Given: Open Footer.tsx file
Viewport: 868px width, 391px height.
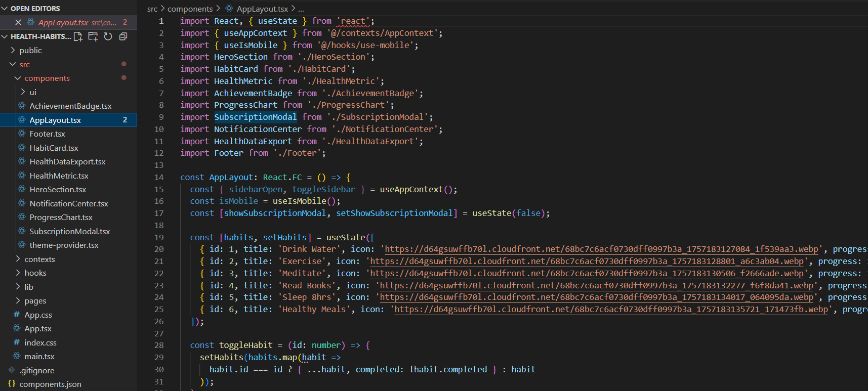Looking at the screenshot, I should (x=47, y=134).
